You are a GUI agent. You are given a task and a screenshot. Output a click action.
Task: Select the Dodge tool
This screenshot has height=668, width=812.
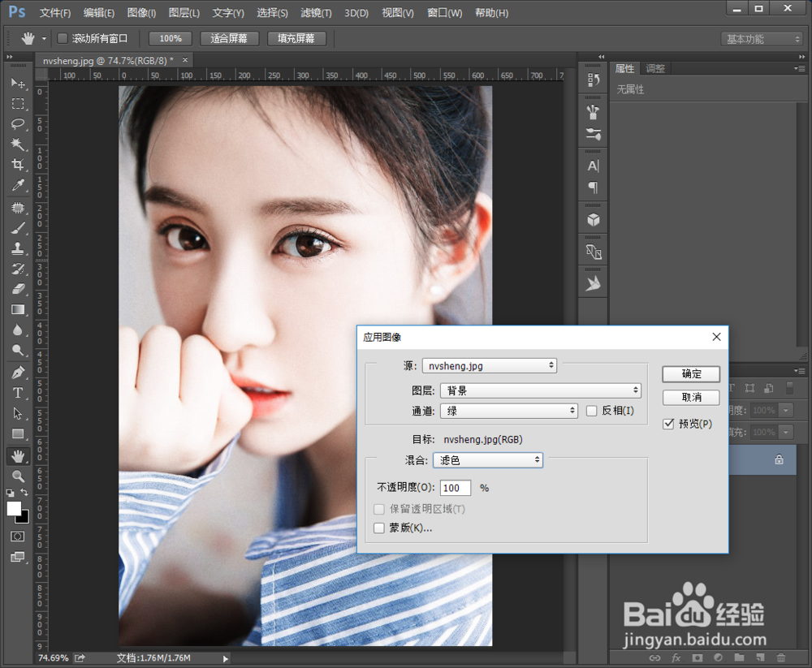coord(18,351)
